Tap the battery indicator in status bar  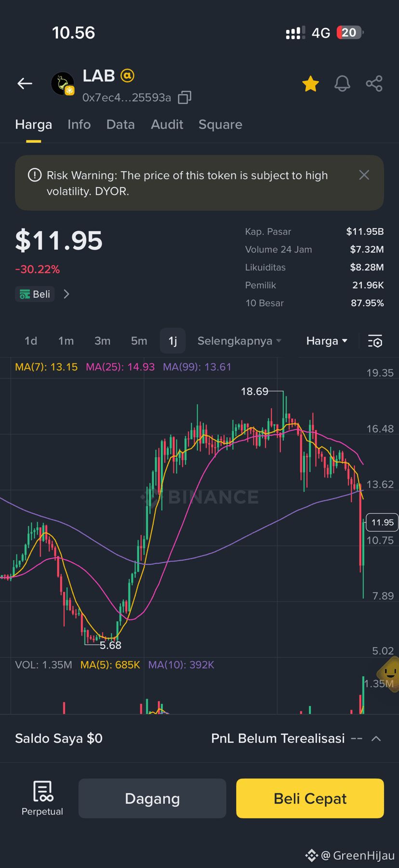click(x=350, y=33)
